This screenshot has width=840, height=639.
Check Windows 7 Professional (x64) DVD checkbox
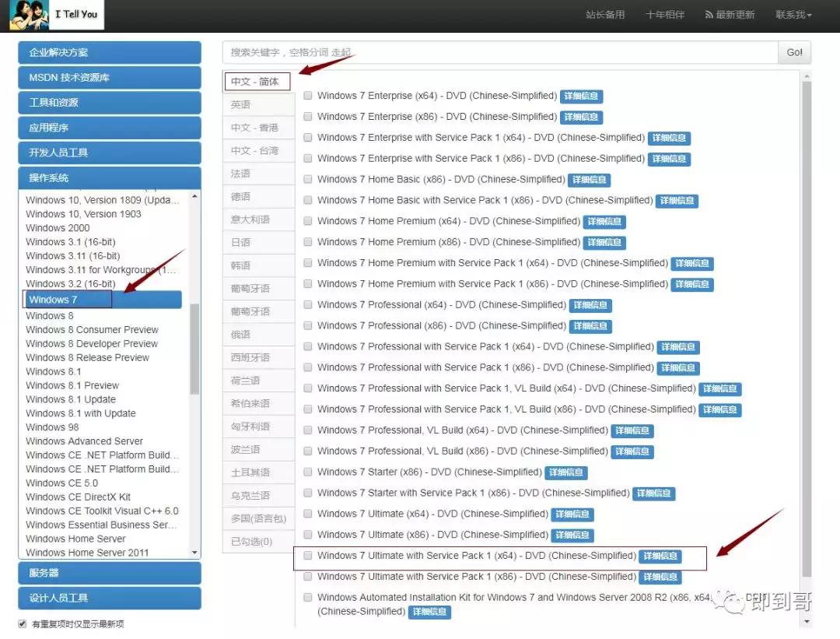308,304
